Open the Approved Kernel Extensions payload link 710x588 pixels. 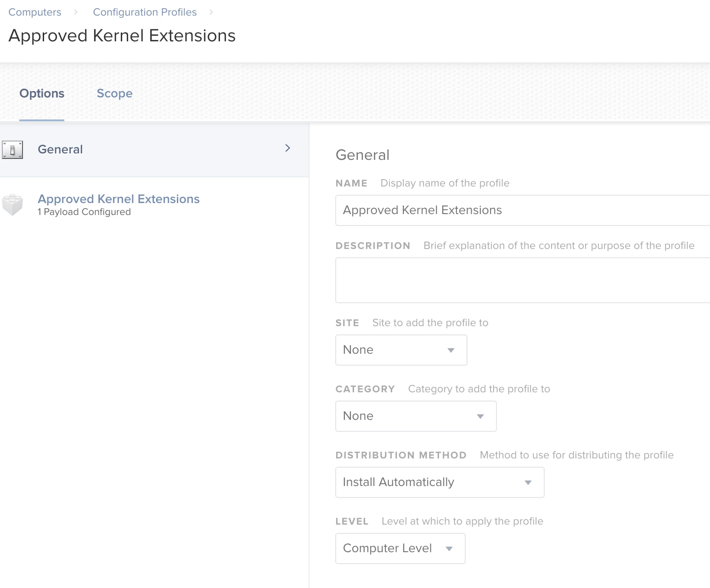(x=118, y=199)
